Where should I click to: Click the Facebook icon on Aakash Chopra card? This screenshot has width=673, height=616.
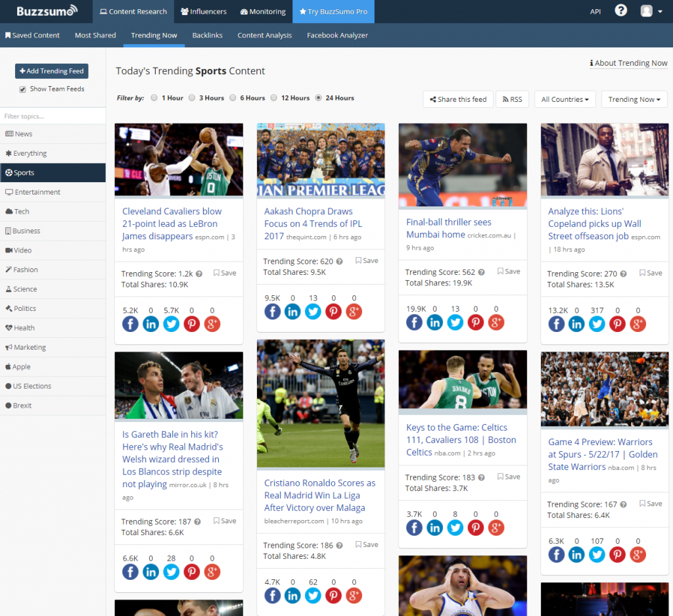pos(272,312)
